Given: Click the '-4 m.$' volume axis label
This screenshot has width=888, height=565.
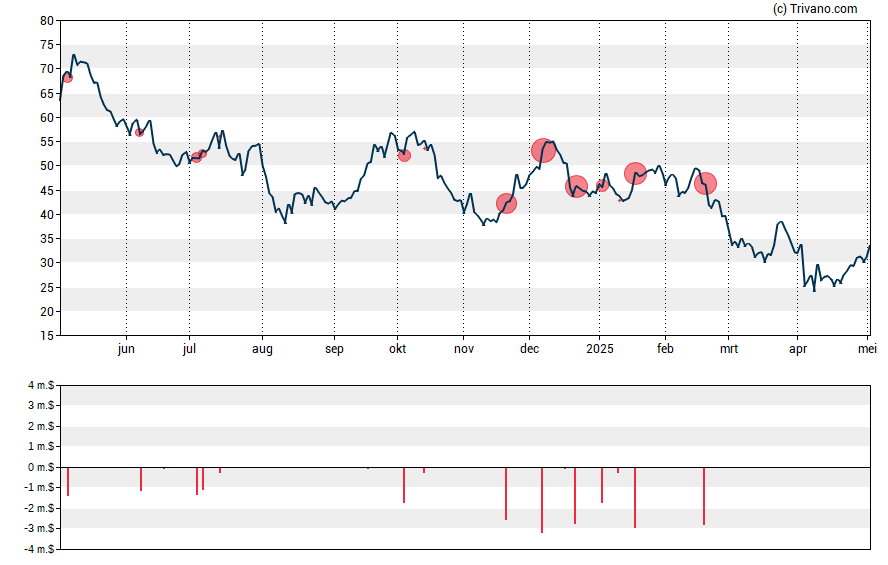Looking at the screenshot, I should [41, 549].
